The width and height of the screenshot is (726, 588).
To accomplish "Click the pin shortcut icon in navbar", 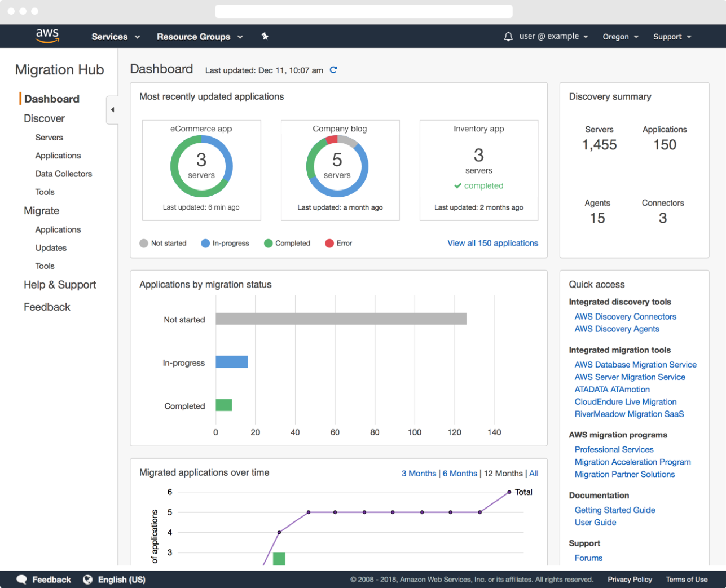I will point(265,37).
